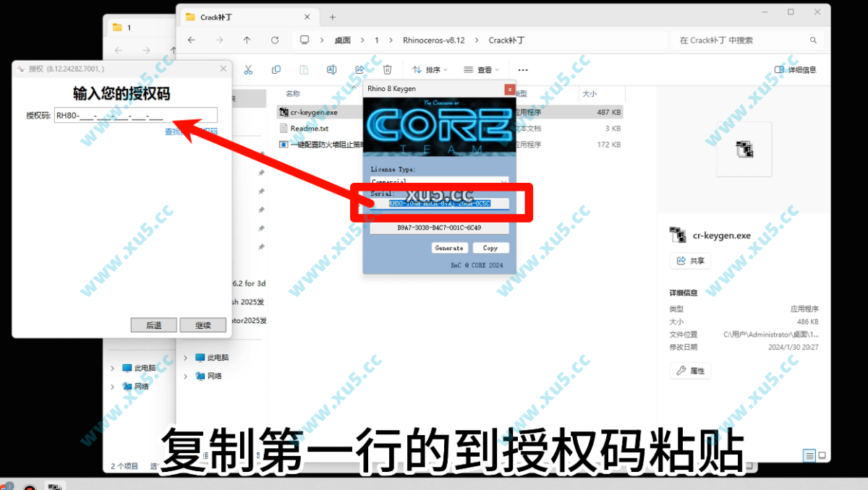
Task: Select the Paste icon in the toolbar
Action: [304, 69]
